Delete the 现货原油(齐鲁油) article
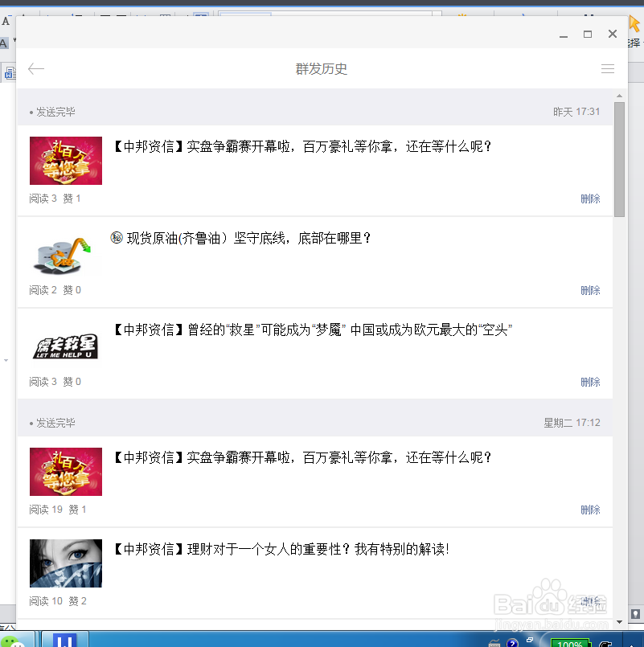The width and height of the screenshot is (644, 647). point(590,290)
